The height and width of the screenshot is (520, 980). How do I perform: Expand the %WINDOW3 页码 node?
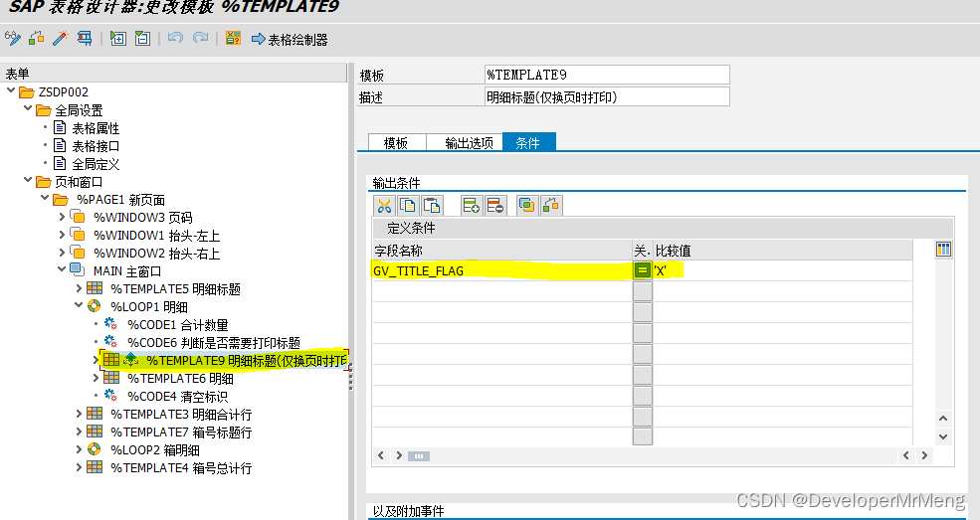tap(62, 217)
